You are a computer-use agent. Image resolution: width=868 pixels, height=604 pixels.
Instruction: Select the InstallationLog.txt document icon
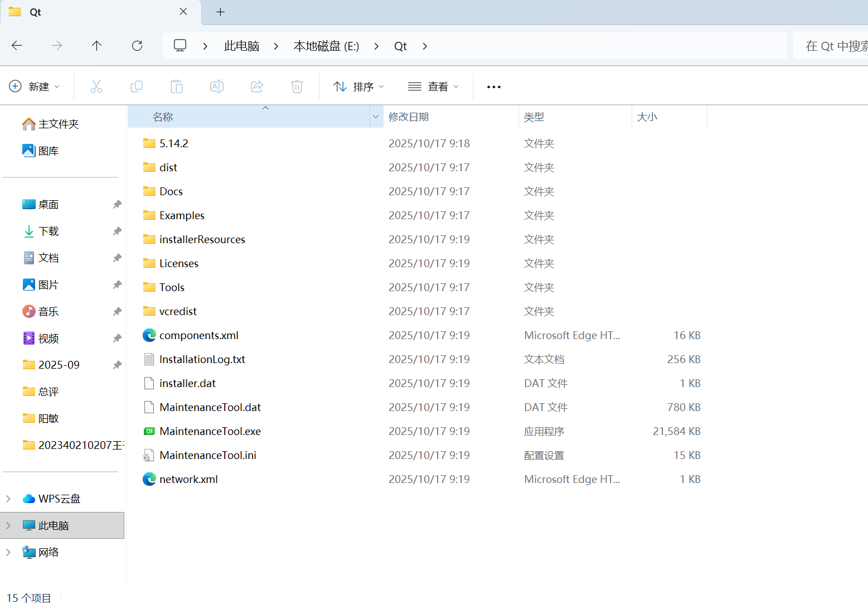(149, 359)
